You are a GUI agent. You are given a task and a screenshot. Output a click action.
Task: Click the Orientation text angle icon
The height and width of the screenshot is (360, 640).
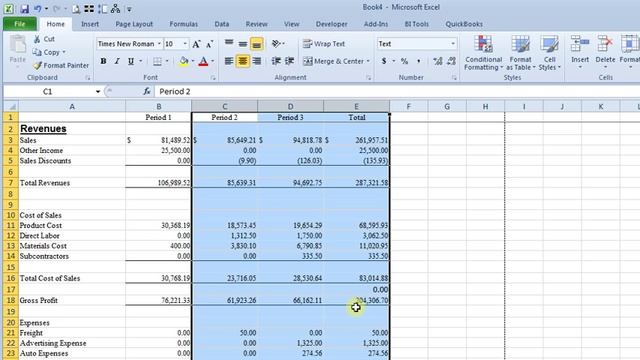click(x=276, y=43)
